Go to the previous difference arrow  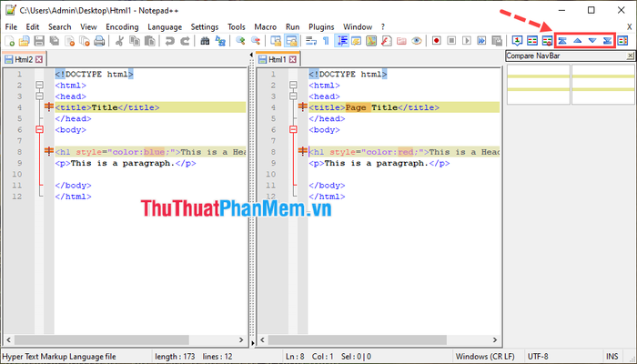point(577,41)
